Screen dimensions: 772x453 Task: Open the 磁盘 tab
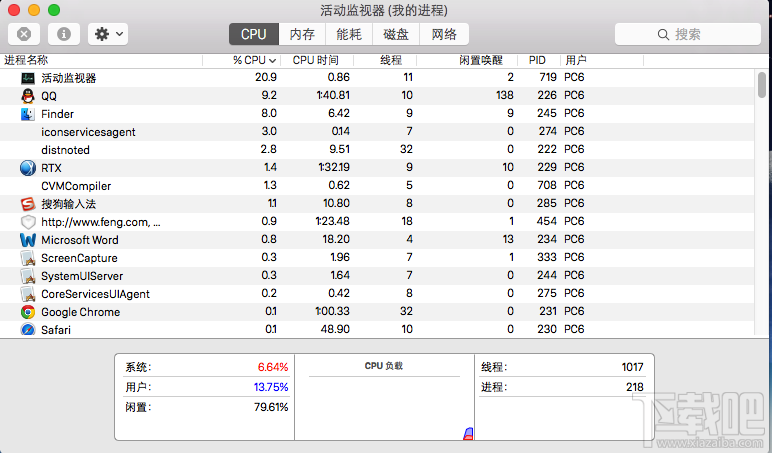click(x=396, y=34)
